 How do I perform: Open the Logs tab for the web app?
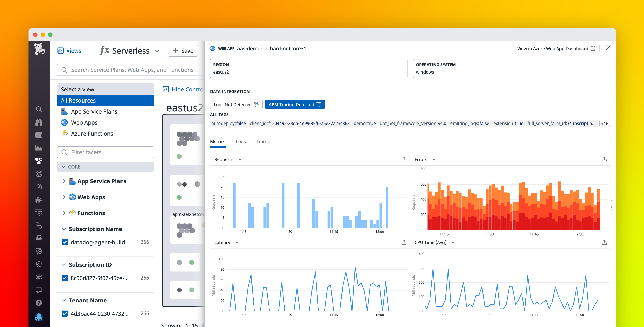click(x=240, y=141)
